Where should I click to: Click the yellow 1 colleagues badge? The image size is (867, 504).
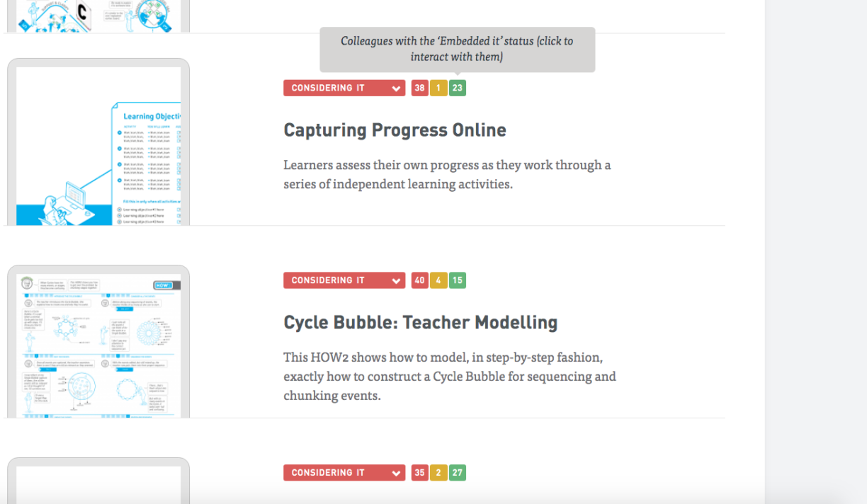click(x=438, y=88)
